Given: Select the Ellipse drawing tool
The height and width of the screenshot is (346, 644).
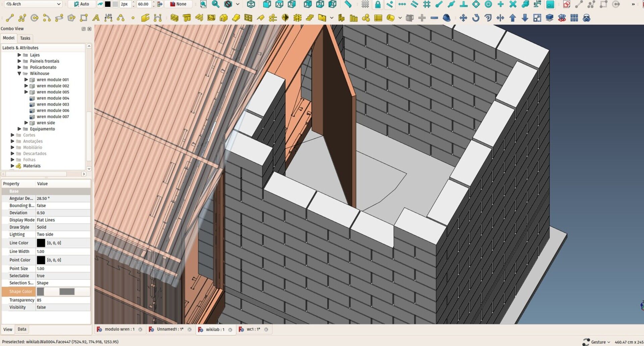Looking at the screenshot, I should point(59,18).
